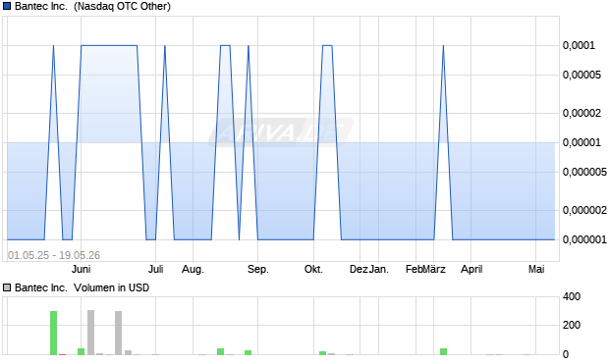Click the 'Dez' month label
The height and width of the screenshot is (364, 609).
[x=359, y=269]
